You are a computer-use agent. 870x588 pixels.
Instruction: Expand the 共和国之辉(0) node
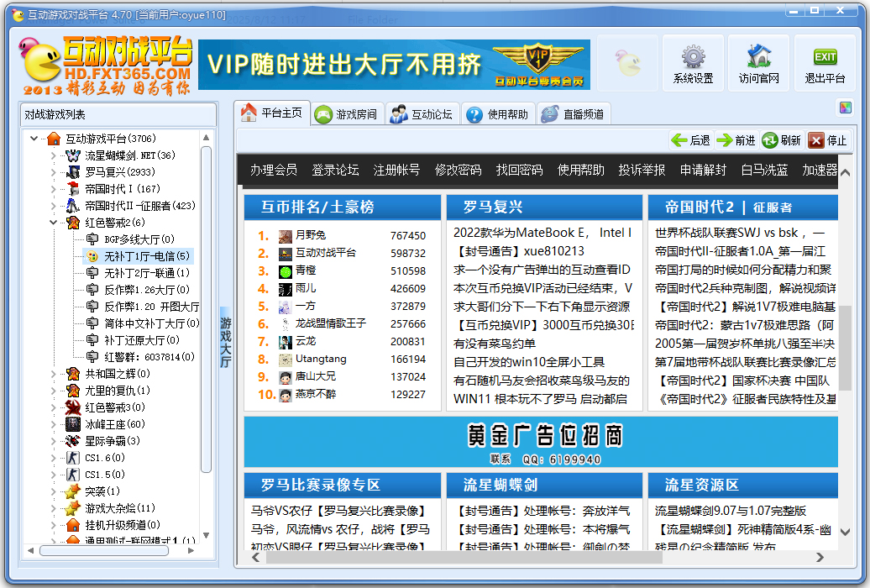click(53, 374)
